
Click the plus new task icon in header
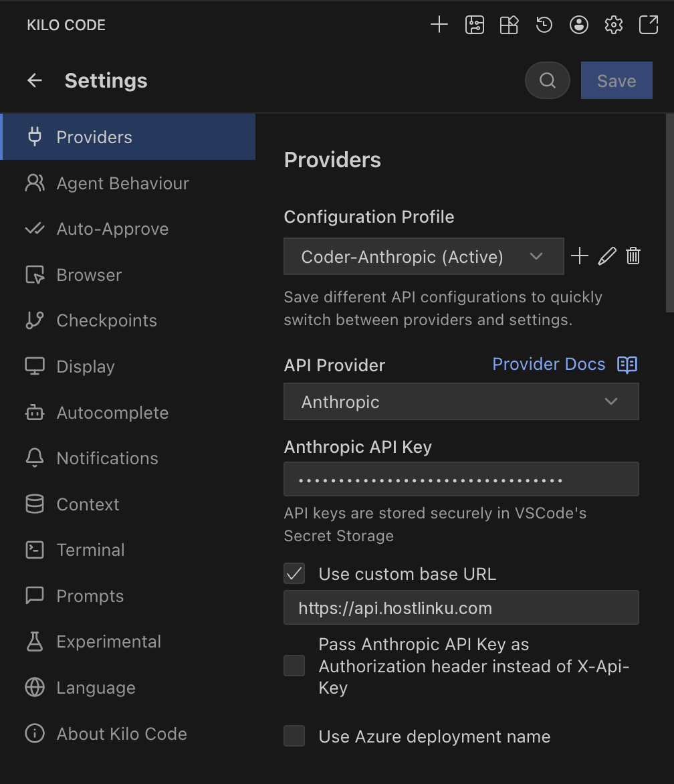[439, 25]
